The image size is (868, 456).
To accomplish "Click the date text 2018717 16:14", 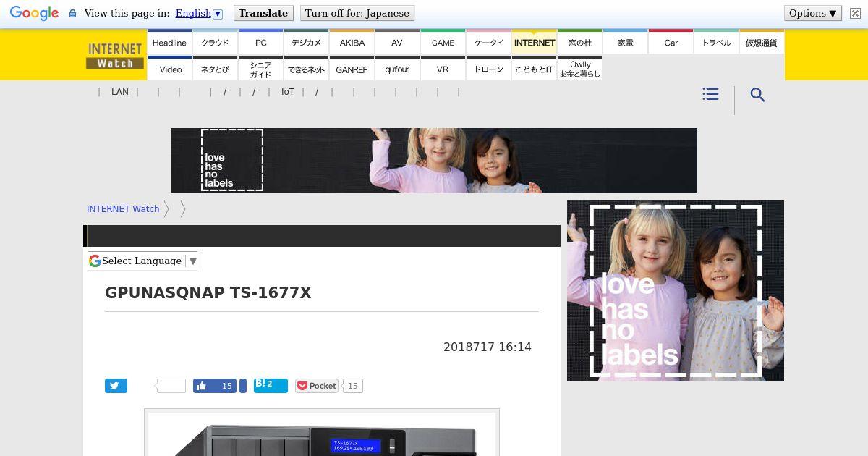I will click(x=488, y=347).
